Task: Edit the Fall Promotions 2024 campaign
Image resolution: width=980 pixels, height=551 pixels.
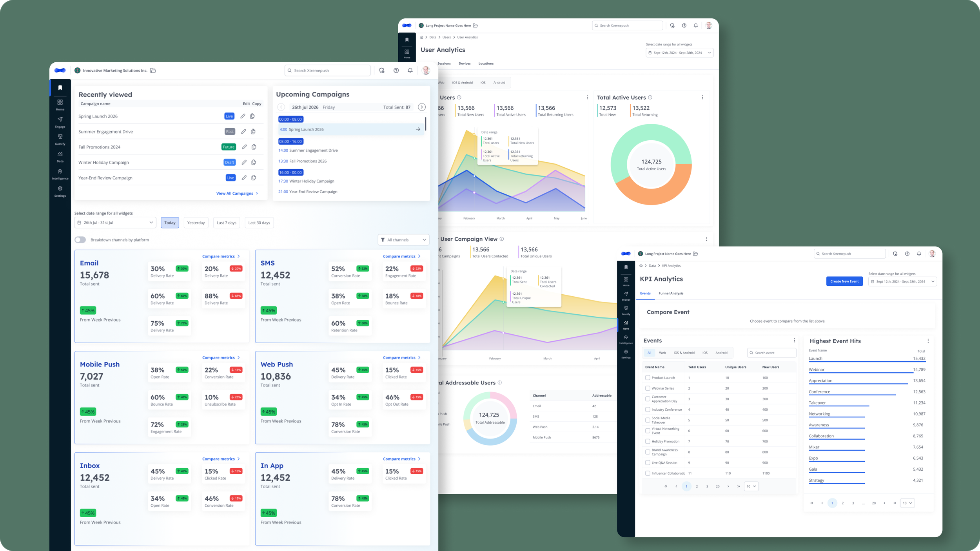Action: coord(244,147)
